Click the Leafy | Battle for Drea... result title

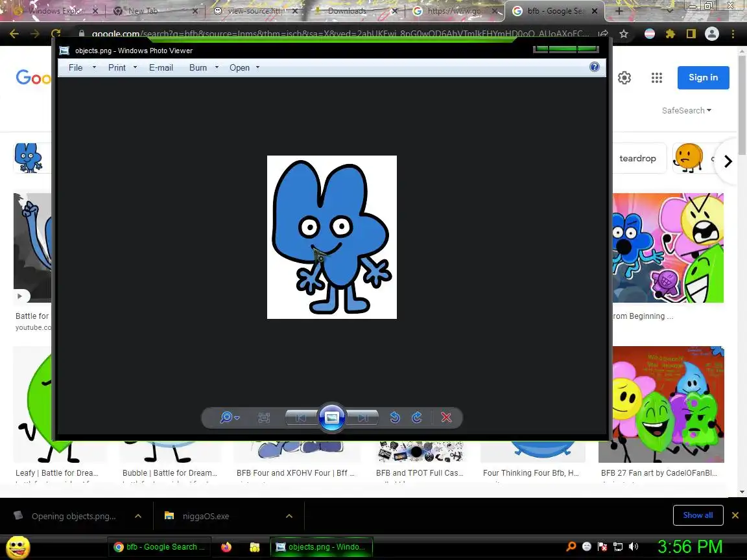pos(56,473)
